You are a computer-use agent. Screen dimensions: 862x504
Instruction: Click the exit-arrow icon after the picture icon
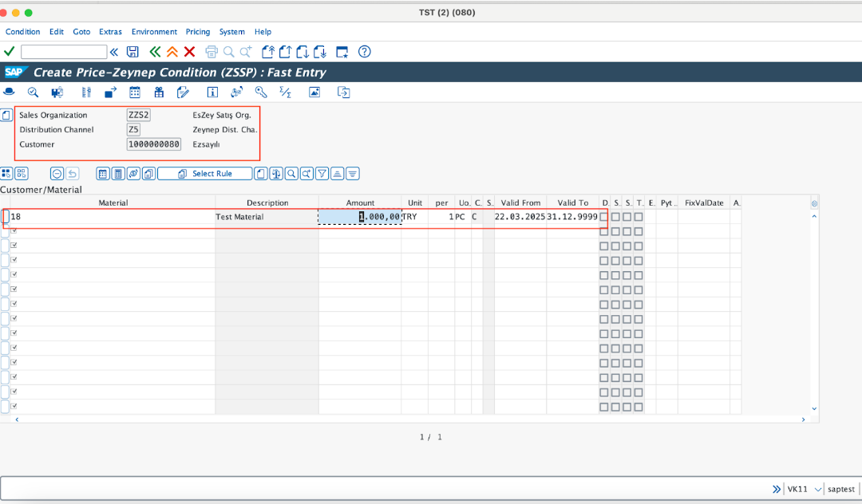coord(343,93)
